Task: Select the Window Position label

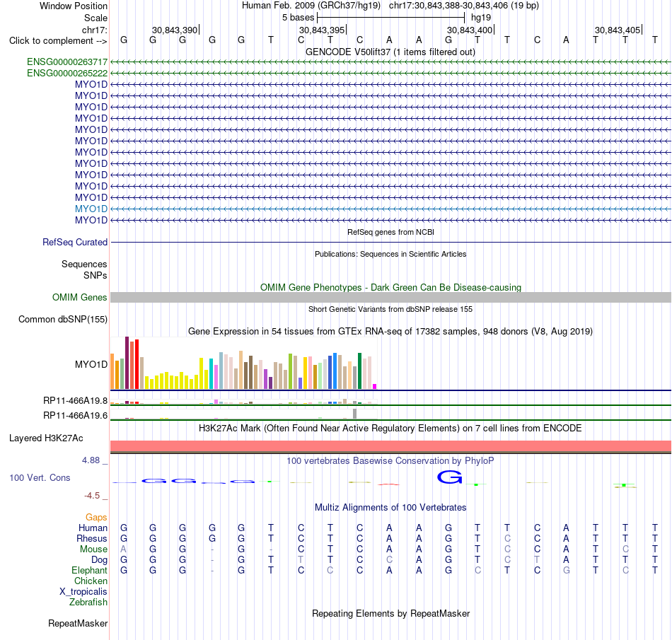Action: coord(74,6)
